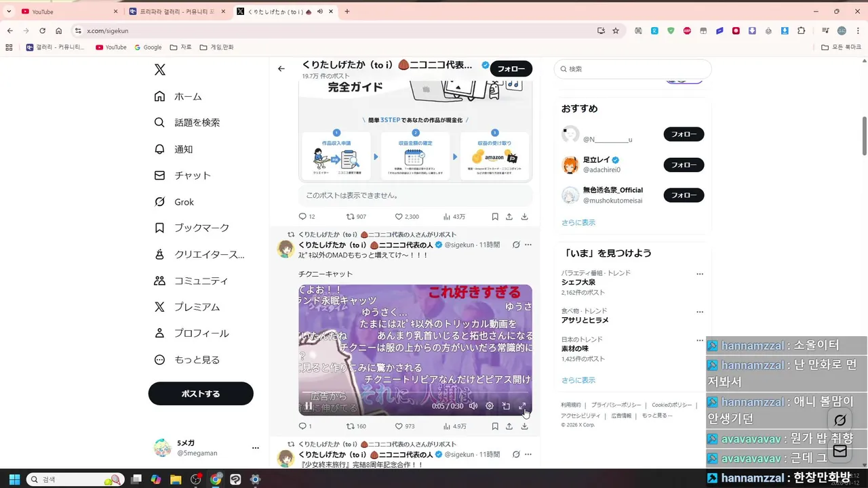The height and width of the screenshot is (488, 868).
Task: Bookmark the post with 43万 views
Action: click(495, 217)
